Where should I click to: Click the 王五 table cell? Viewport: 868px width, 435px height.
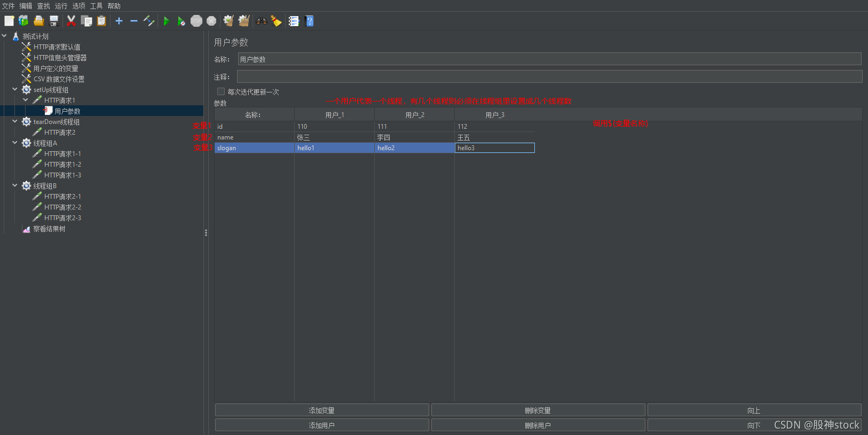coord(495,137)
